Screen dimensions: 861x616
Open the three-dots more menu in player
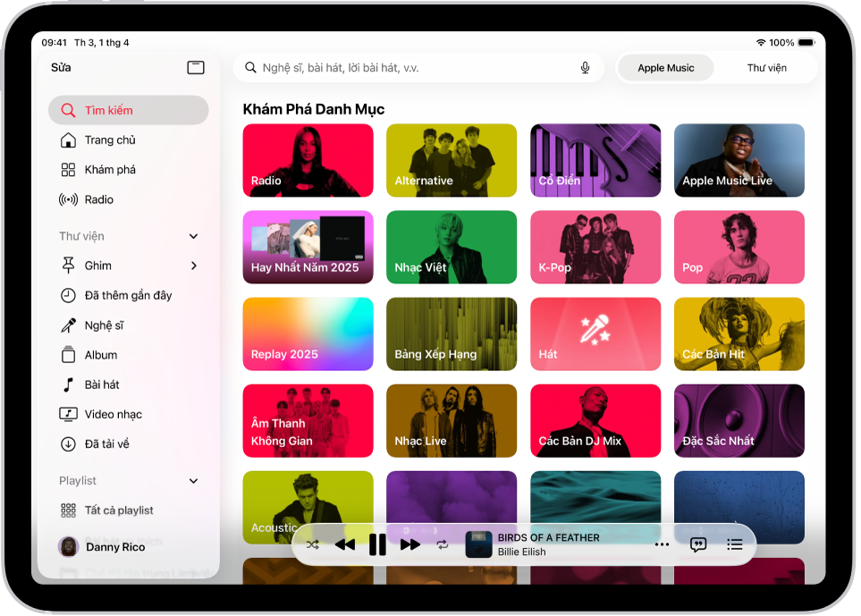663,544
